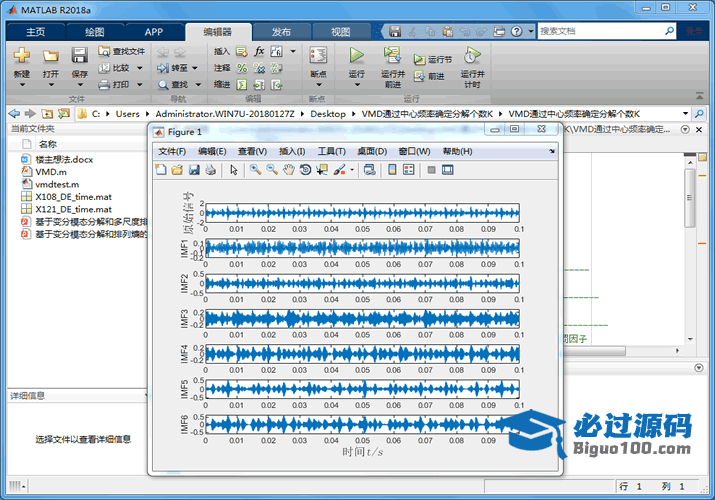Click the Print Figure icon
The image size is (715, 500).
pyautogui.click(x=210, y=170)
